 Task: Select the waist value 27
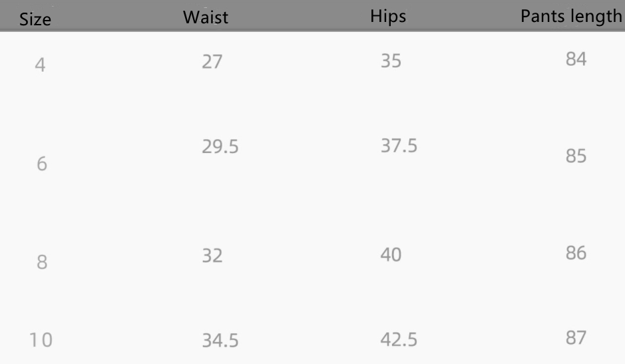coord(212,63)
